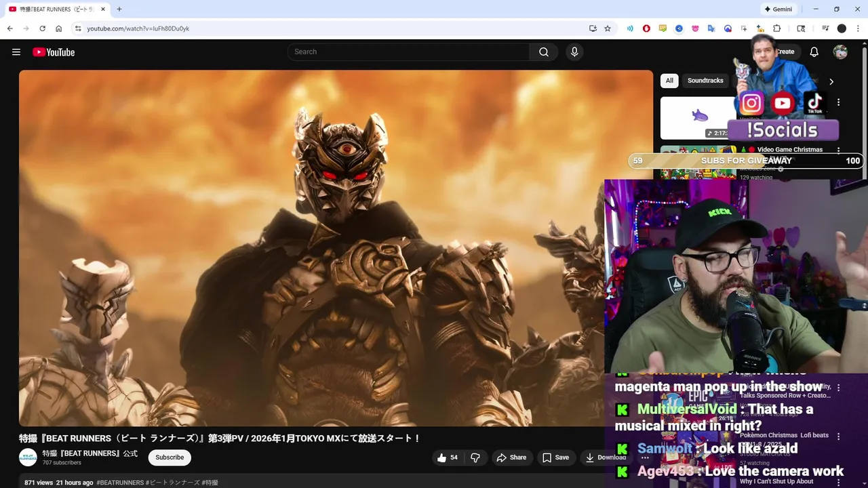This screenshot has width=868, height=488.
Task: Open Chrome media controls icon
Action: [825, 28]
